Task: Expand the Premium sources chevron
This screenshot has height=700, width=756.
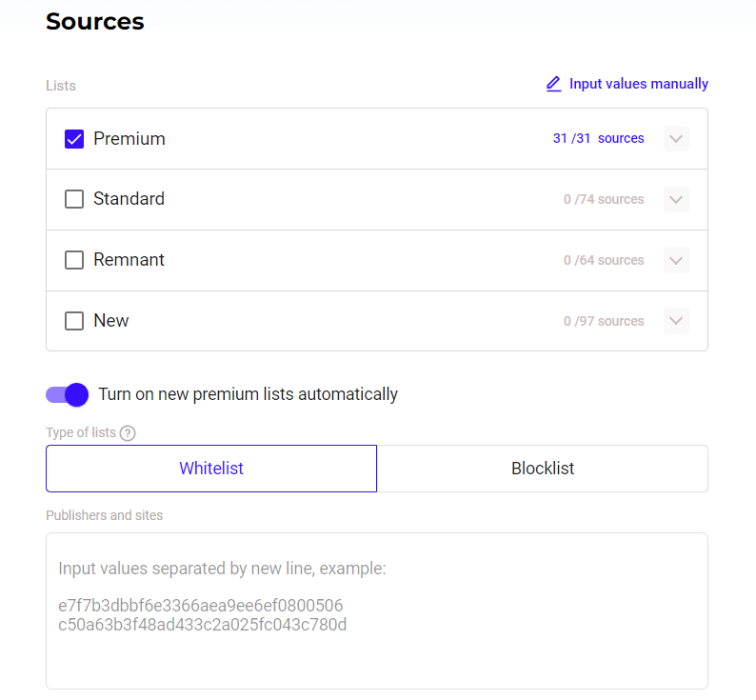Action: coord(676,139)
